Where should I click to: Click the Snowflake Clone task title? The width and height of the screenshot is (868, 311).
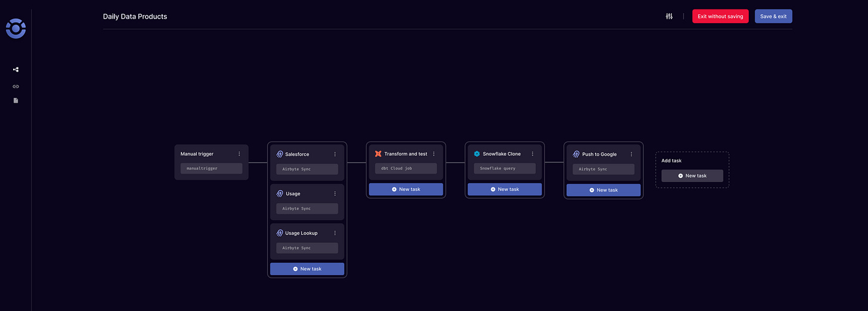[502, 153]
